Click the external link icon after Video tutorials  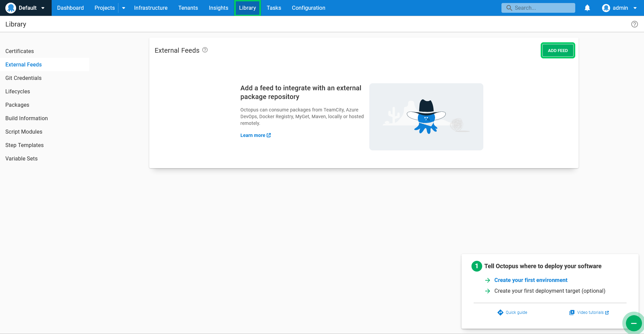(607, 313)
